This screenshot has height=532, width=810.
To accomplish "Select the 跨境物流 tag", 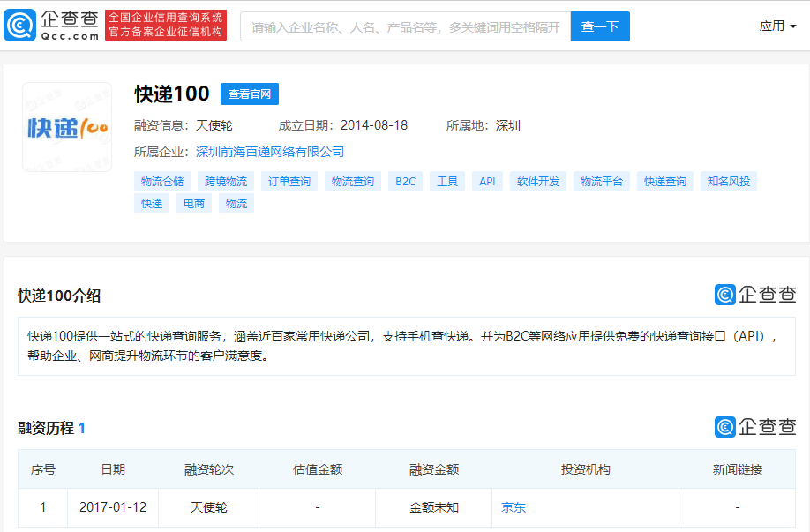I will click(226, 182).
